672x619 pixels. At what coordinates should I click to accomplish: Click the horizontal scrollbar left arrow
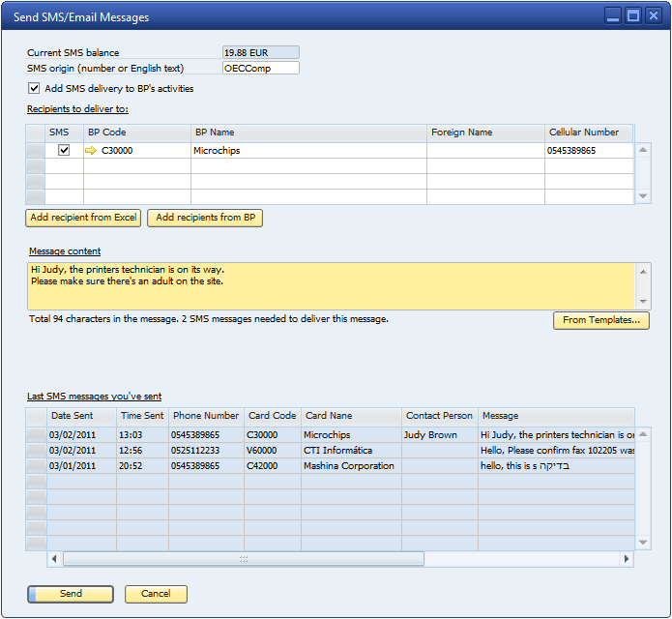pyautogui.click(x=54, y=559)
